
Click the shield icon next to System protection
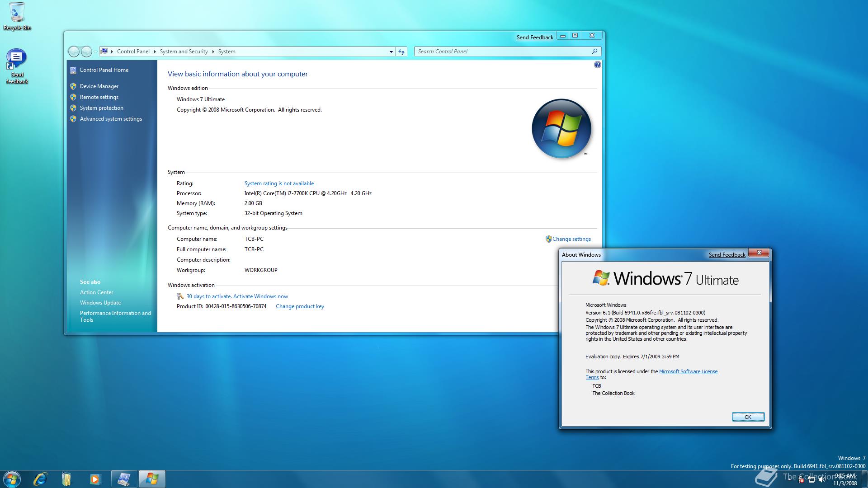[73, 108]
